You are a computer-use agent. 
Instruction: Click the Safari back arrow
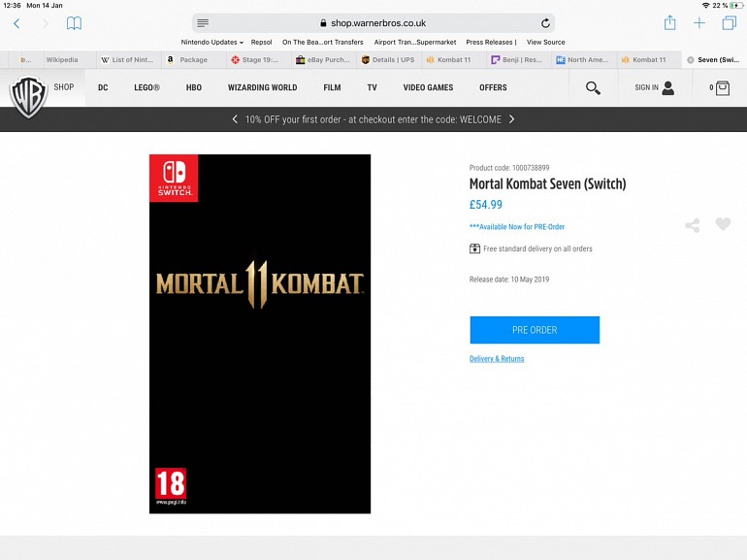[x=16, y=23]
